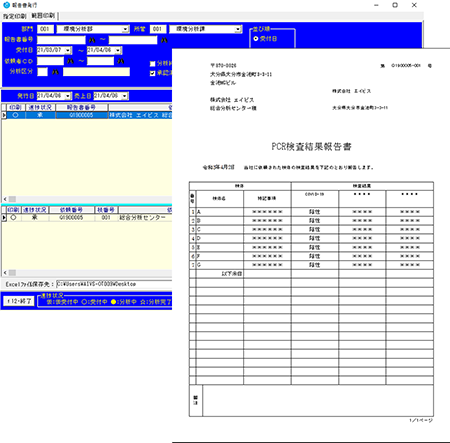Switch to the 指定印刷 tab
This screenshot has height=443, width=450.
15,16
